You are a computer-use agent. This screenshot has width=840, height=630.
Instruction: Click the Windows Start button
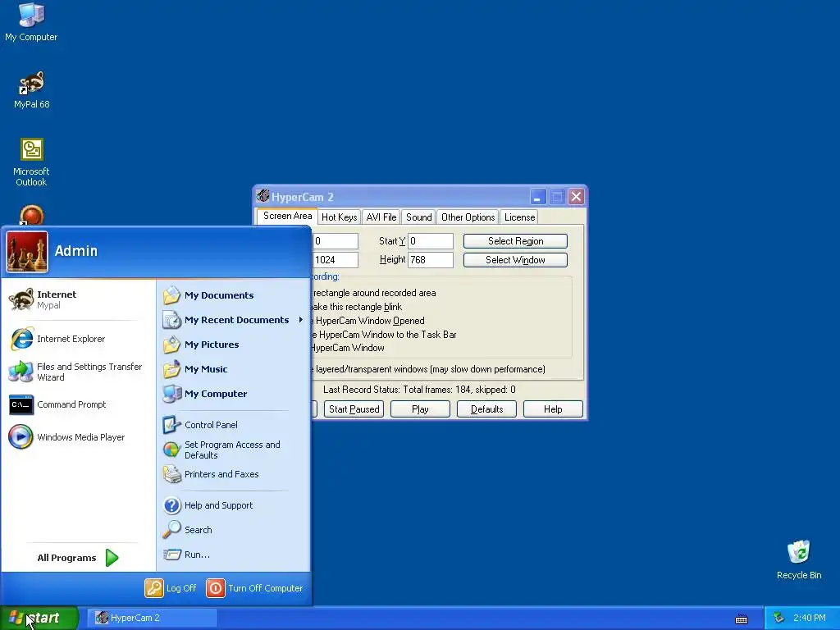pyautogui.click(x=39, y=618)
